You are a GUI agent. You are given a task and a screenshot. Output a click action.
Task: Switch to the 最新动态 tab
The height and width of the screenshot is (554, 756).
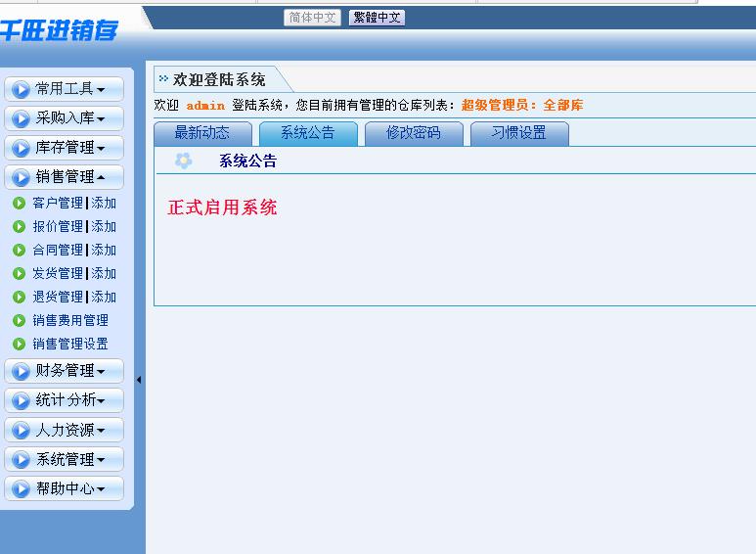point(202,133)
